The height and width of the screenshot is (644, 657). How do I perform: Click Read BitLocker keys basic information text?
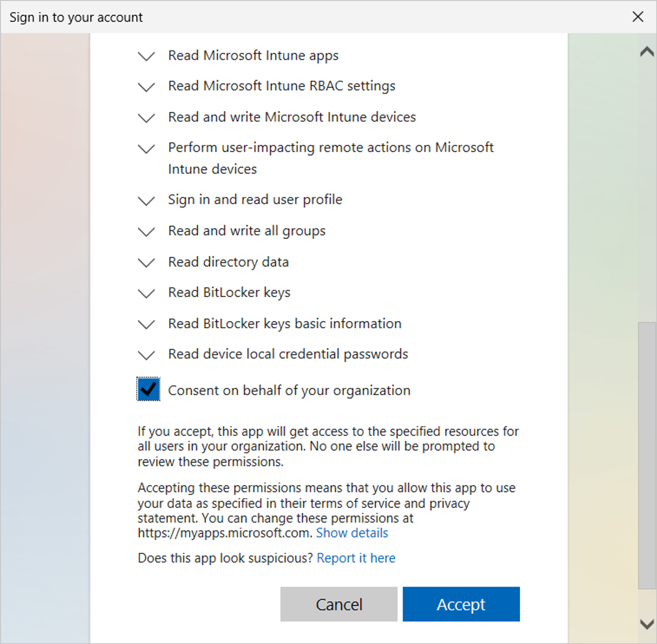285,324
